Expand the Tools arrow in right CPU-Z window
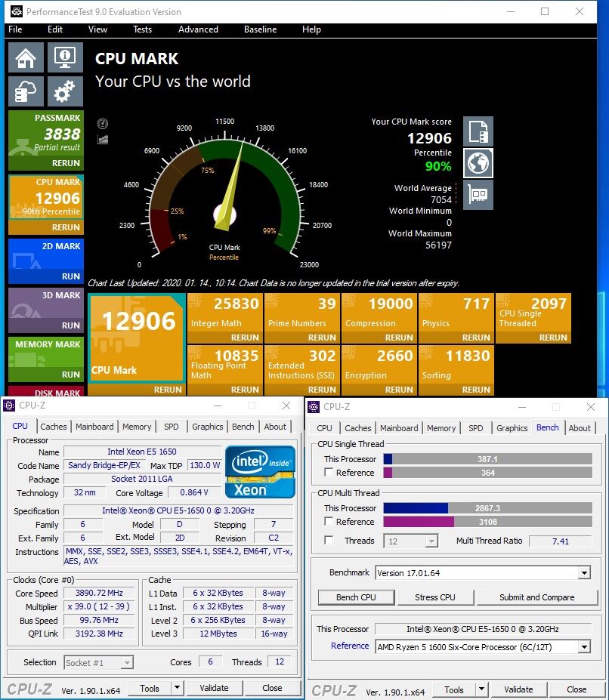 click(x=481, y=689)
